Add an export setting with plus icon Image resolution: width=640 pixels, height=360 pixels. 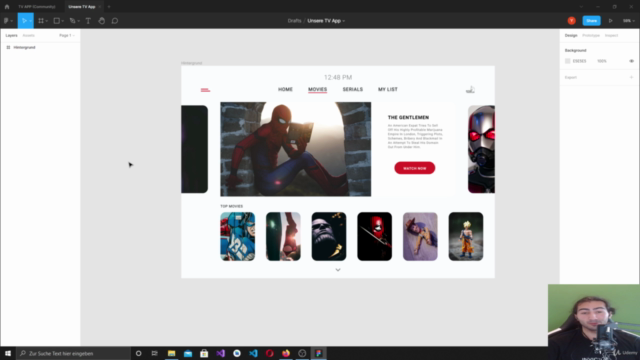tap(631, 77)
